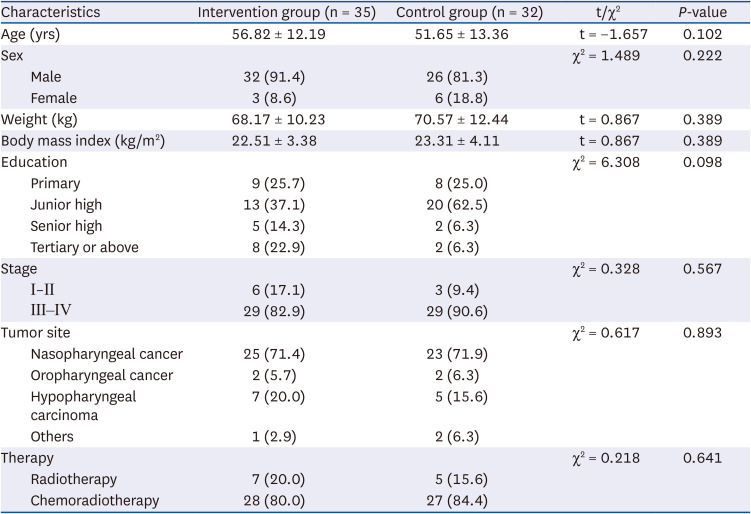Click the Tertiary or above row label
Screen dimensions: 751x514
(x=85, y=247)
